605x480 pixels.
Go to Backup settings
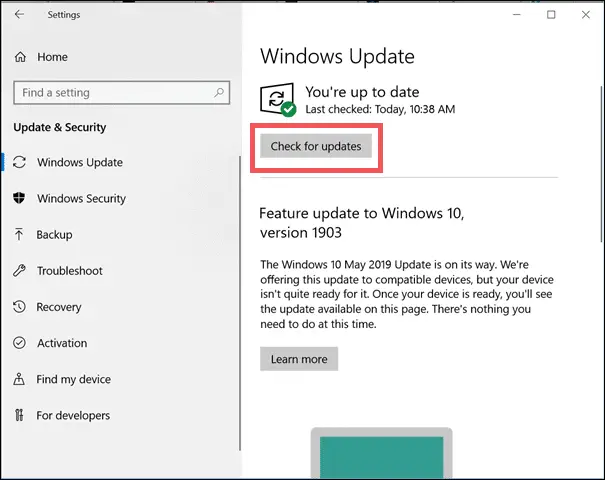point(54,235)
